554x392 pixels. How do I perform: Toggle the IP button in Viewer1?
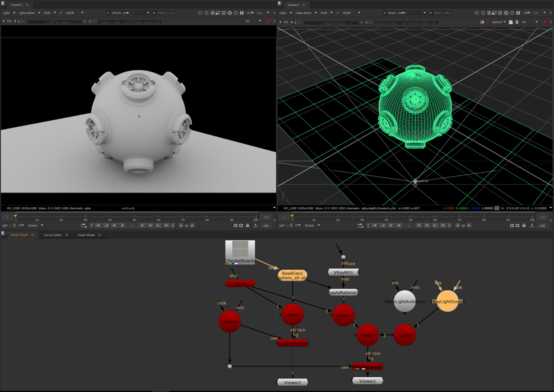pyautogui.click(x=61, y=13)
